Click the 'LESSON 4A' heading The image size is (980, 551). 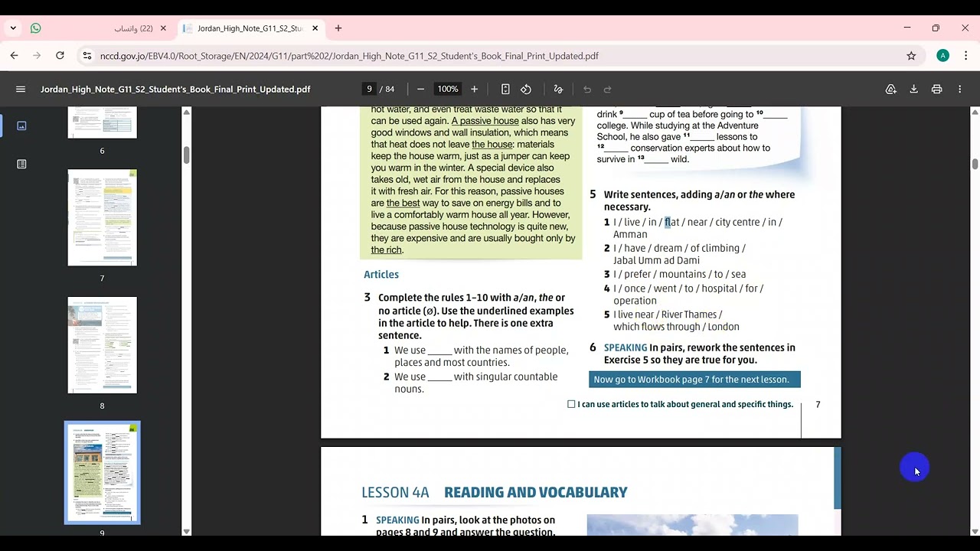pos(395,492)
